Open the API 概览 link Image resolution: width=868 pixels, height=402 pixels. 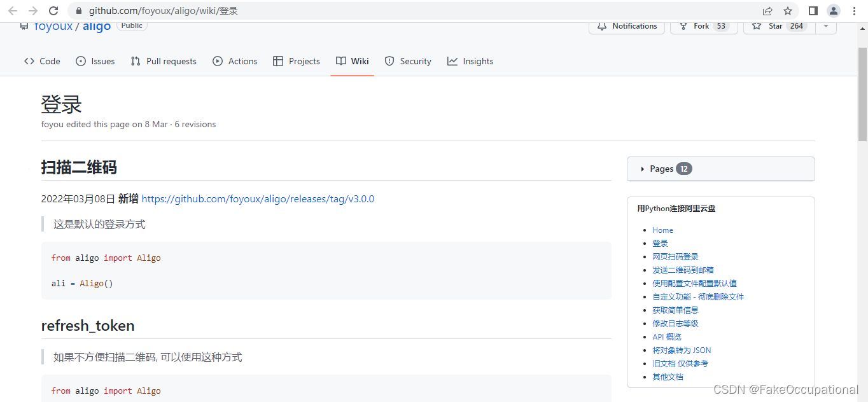click(x=667, y=337)
